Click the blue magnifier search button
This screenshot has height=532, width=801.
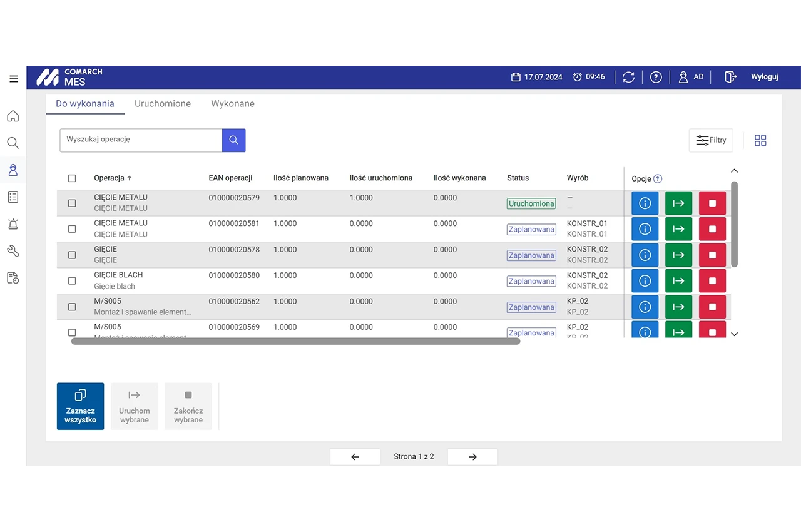point(233,140)
